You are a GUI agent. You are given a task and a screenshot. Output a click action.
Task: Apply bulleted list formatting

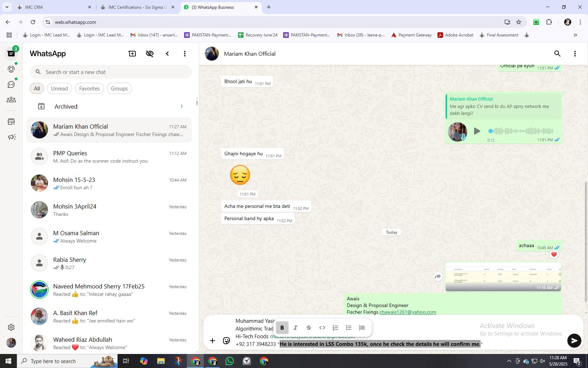coord(349,328)
